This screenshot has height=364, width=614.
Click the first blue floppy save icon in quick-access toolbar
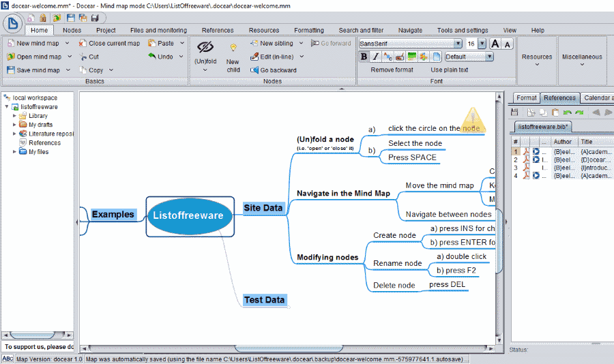click(70, 18)
